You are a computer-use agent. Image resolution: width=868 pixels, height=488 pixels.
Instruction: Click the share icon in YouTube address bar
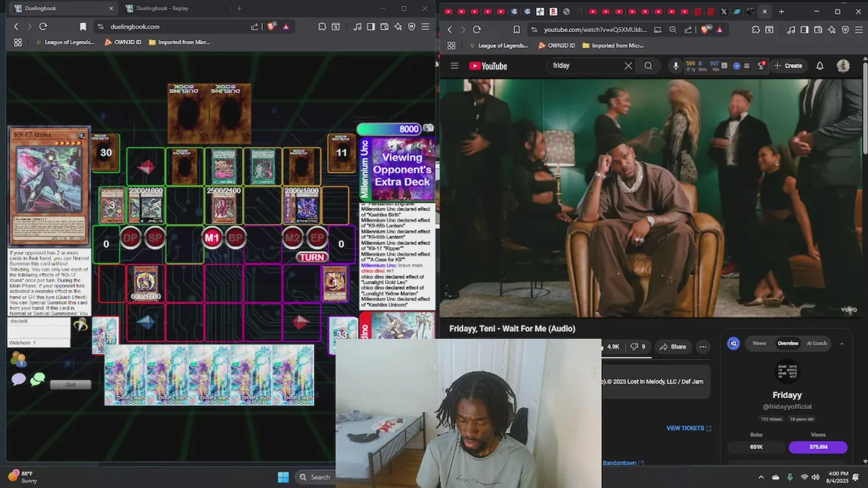pos(688,30)
